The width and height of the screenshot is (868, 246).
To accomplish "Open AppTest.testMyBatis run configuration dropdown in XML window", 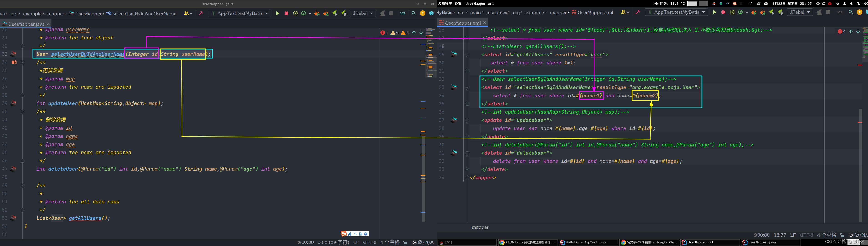I will point(677,12).
